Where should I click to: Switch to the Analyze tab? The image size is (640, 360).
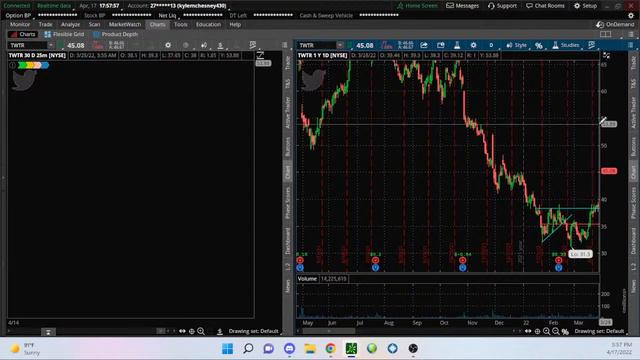70,24
